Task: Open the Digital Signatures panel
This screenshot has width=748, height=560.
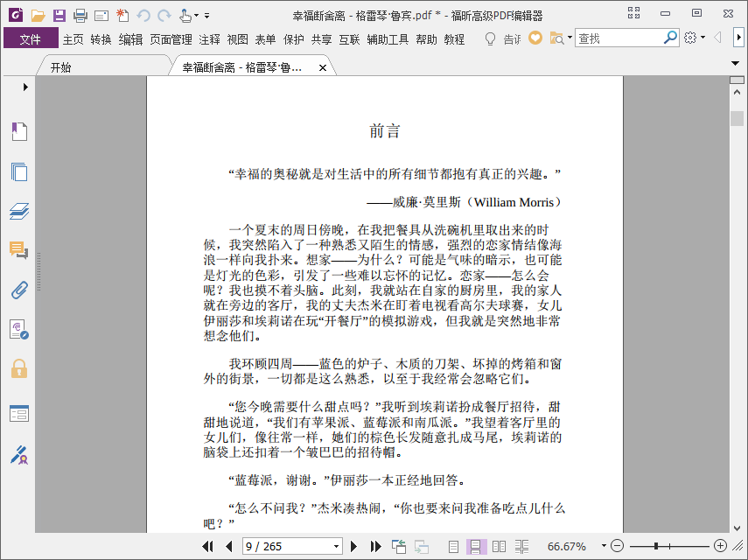Action: point(19,330)
